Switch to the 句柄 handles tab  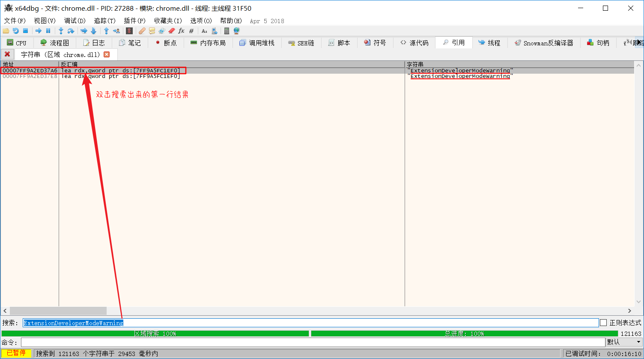598,43
